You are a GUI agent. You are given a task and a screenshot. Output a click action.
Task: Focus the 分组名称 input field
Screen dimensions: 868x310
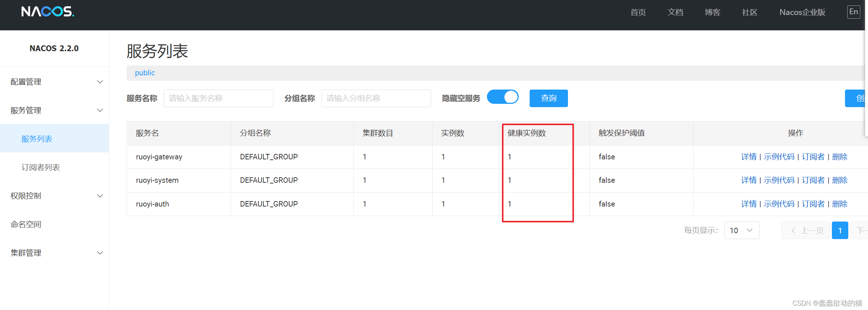(x=376, y=98)
